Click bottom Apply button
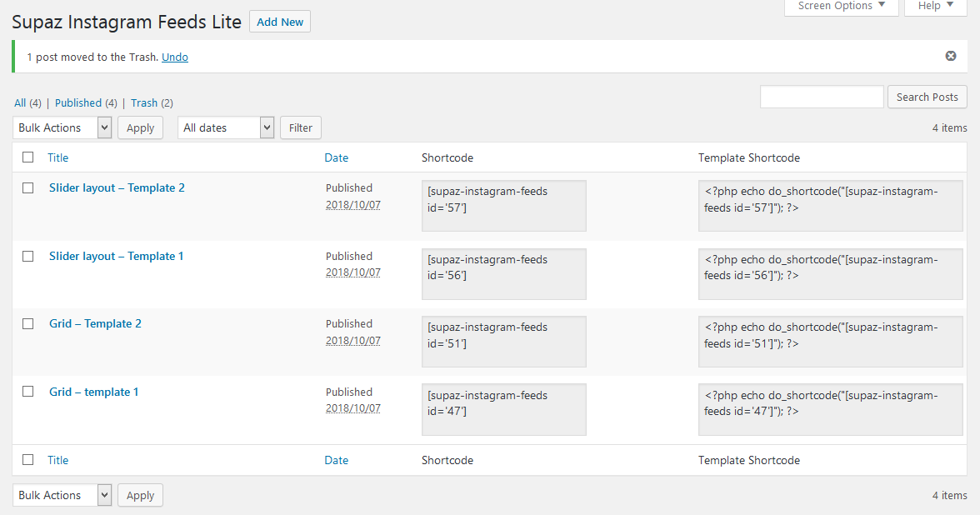The height and width of the screenshot is (515, 980). [140, 495]
